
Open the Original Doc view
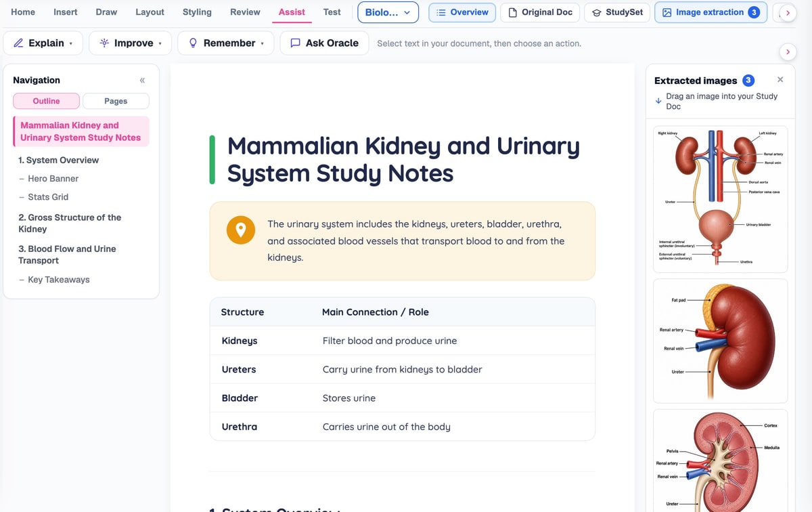tap(540, 12)
